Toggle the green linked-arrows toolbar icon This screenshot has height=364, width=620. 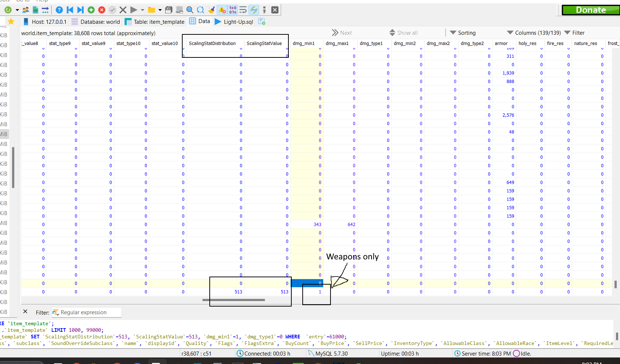254,10
